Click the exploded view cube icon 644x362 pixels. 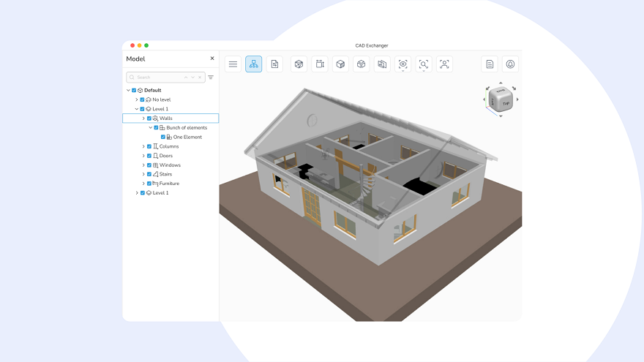[361, 64]
